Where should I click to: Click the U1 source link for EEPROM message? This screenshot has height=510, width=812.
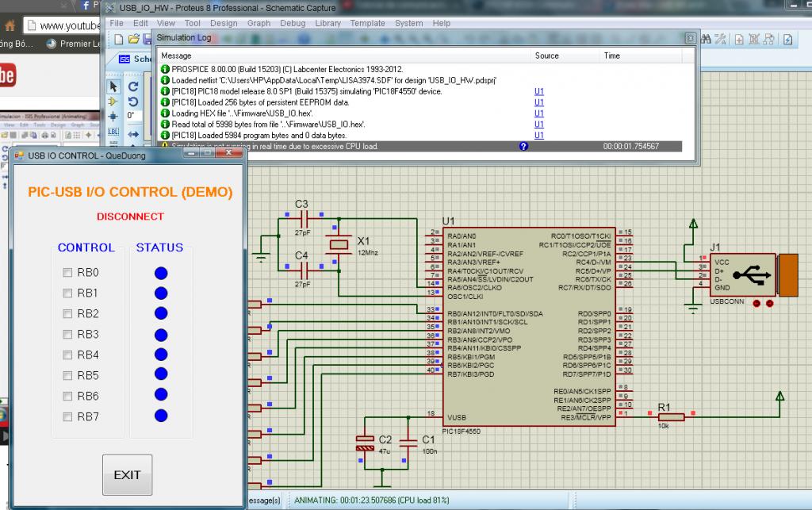click(x=539, y=102)
